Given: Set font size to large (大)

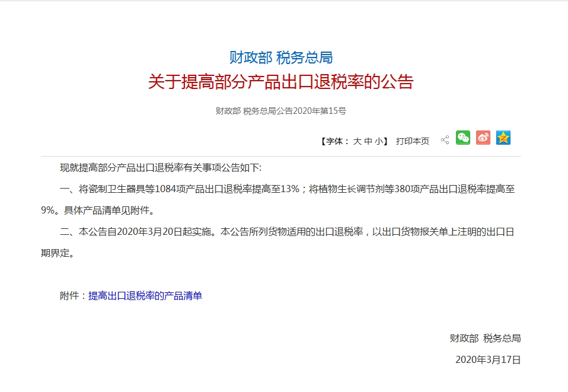Looking at the screenshot, I should point(357,141).
